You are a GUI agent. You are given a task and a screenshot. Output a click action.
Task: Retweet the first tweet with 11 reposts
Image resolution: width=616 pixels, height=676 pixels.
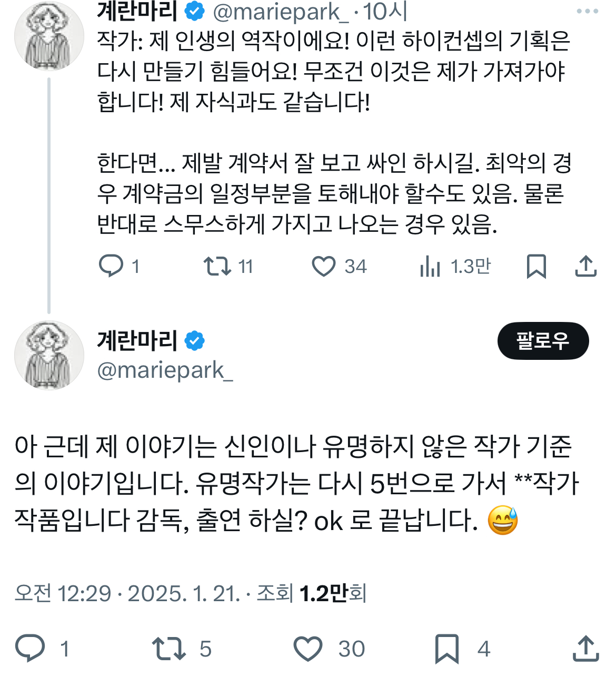click(217, 266)
